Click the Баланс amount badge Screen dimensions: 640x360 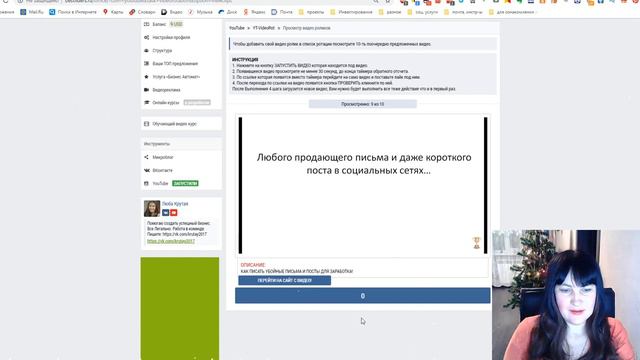point(176,24)
